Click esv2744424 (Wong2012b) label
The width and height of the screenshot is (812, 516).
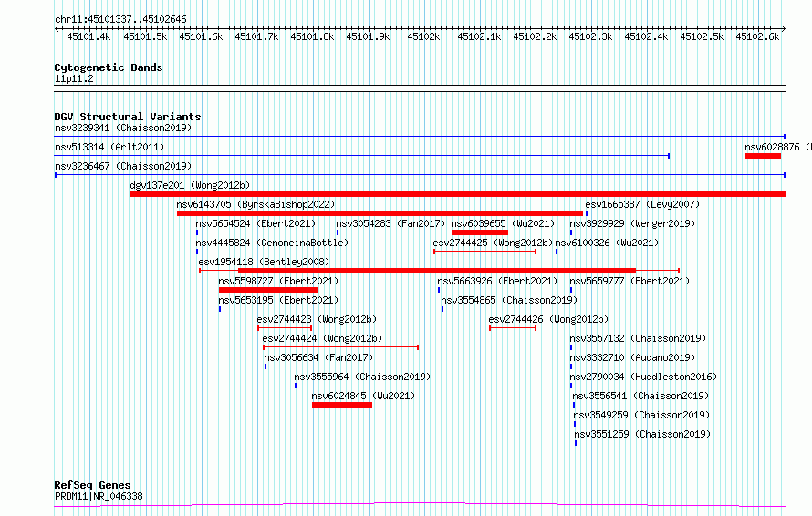(x=322, y=338)
